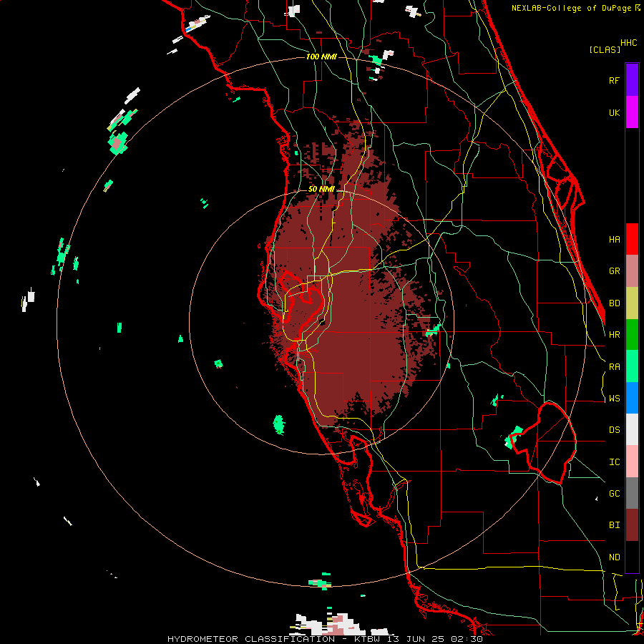Click the HR dark green legend swatch
644x644 pixels.
tap(632, 334)
